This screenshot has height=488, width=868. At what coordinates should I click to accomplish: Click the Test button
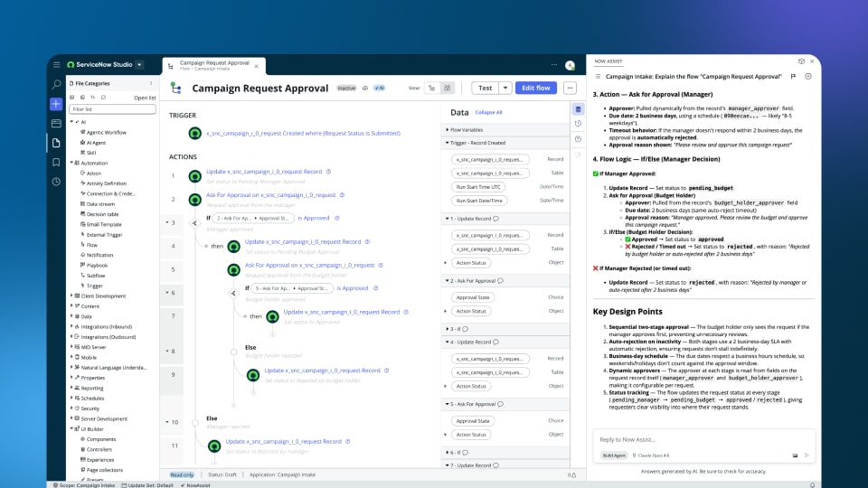[x=486, y=88]
